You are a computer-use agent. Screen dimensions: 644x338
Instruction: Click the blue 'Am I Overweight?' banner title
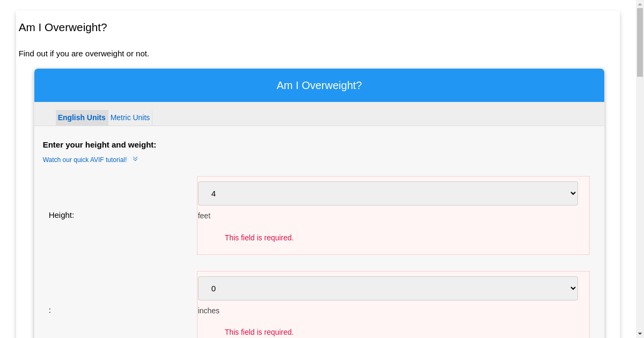pyautogui.click(x=319, y=85)
